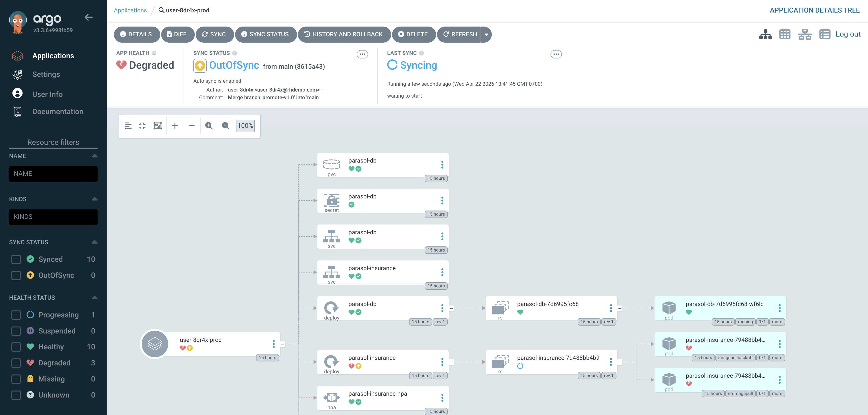Open kebab menu of parasol-db pvc node
This screenshot has height=415, width=868.
[x=442, y=165]
